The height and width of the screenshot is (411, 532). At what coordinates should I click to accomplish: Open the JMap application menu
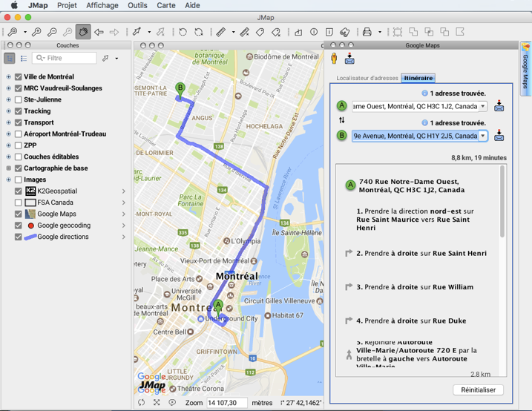pos(38,5)
